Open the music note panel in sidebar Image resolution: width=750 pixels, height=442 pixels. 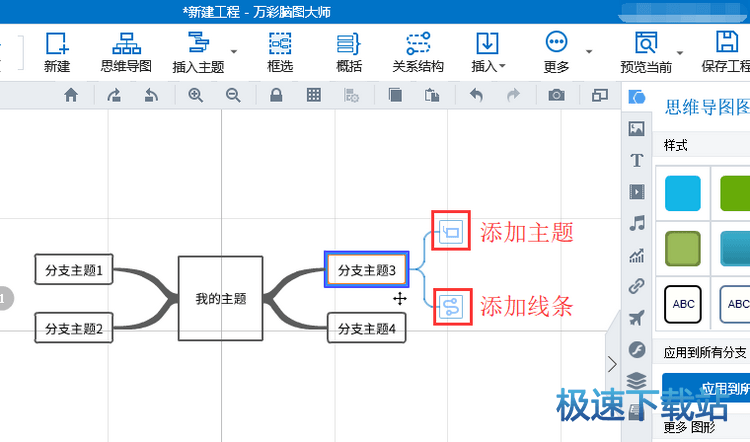pos(637,223)
